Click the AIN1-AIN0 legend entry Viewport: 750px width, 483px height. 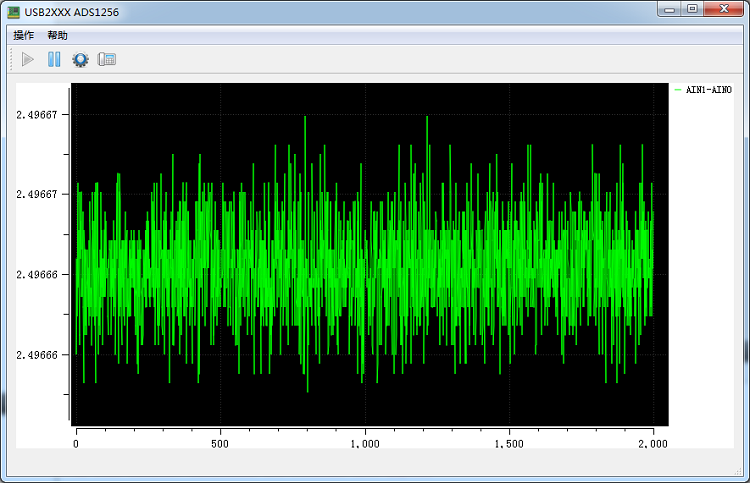click(703, 89)
